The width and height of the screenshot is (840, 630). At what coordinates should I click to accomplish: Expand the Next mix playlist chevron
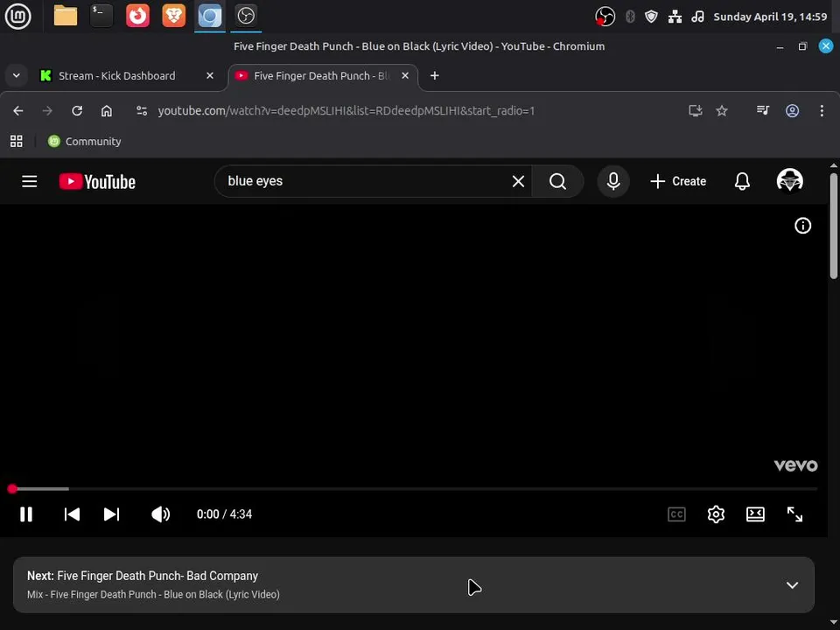(792, 585)
